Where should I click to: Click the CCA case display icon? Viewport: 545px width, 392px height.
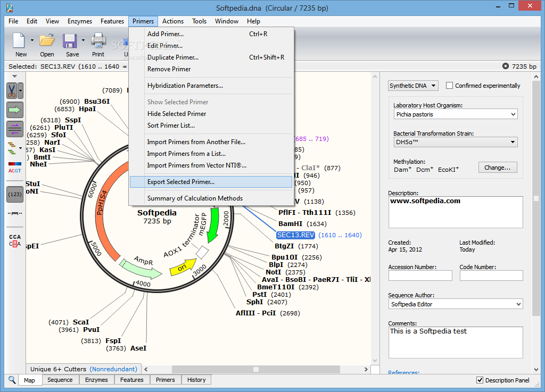point(15,240)
